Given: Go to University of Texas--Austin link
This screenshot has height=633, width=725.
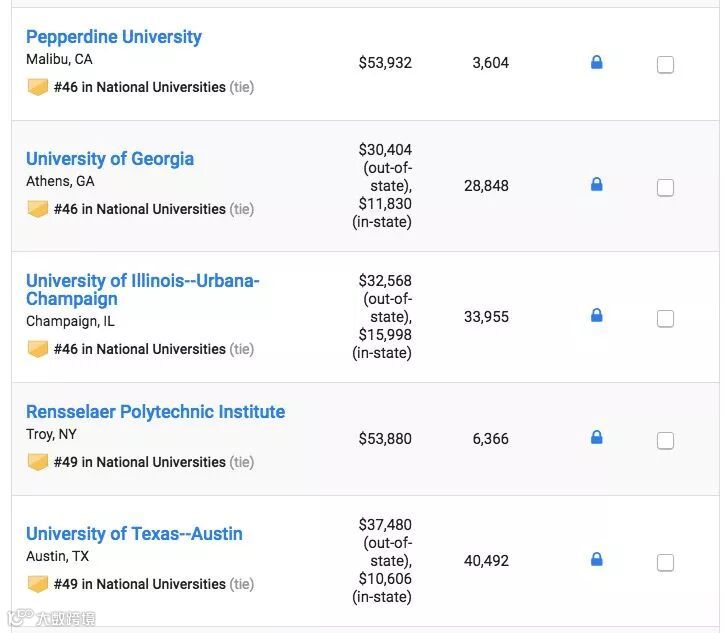Looking at the screenshot, I should (x=134, y=534).
